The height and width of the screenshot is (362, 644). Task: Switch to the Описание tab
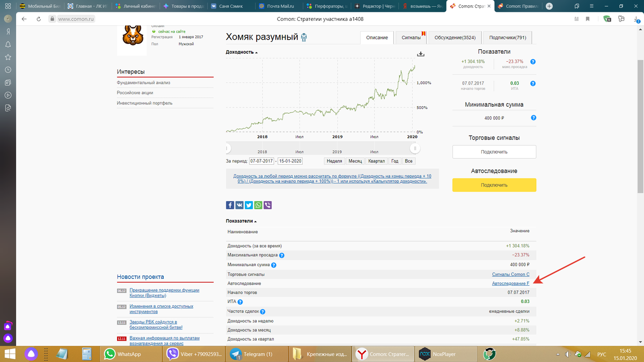click(x=377, y=38)
